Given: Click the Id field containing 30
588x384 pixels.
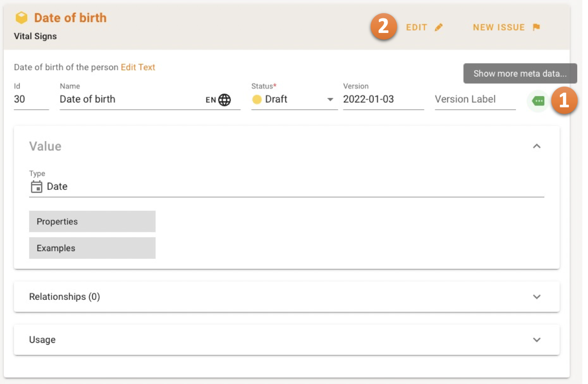Looking at the screenshot, I should pyautogui.click(x=31, y=99).
